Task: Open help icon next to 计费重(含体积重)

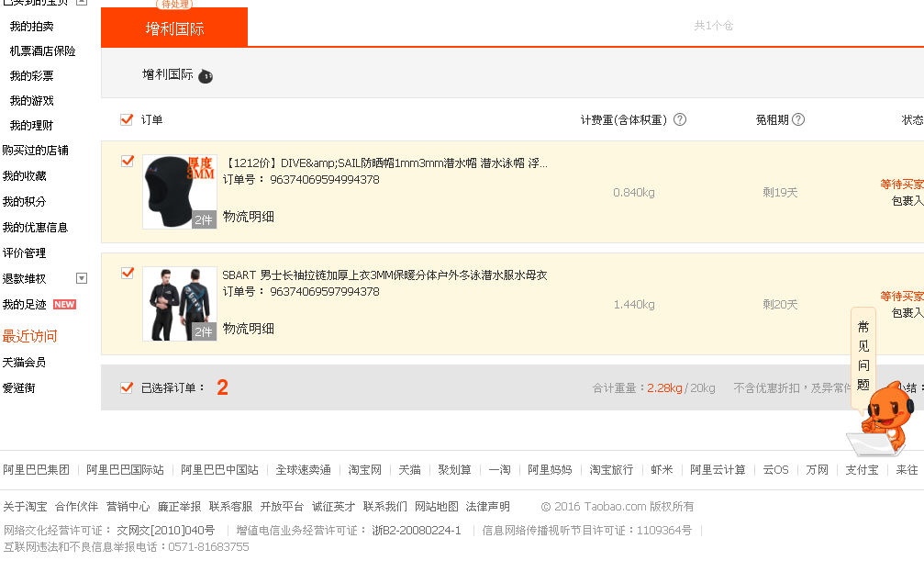Action: tap(679, 119)
